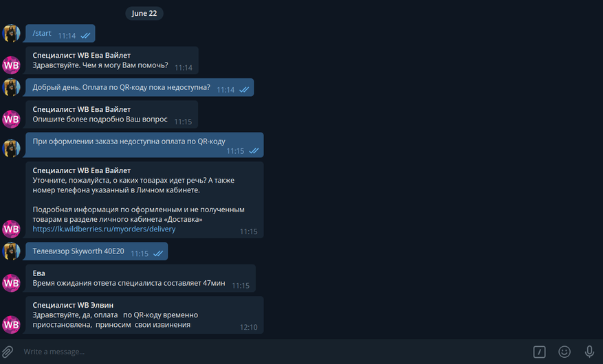Screen dimensions: 603x364
Task: Click WB avatar beside 'Чем я могу Вам помочь'
Action: (x=11, y=65)
